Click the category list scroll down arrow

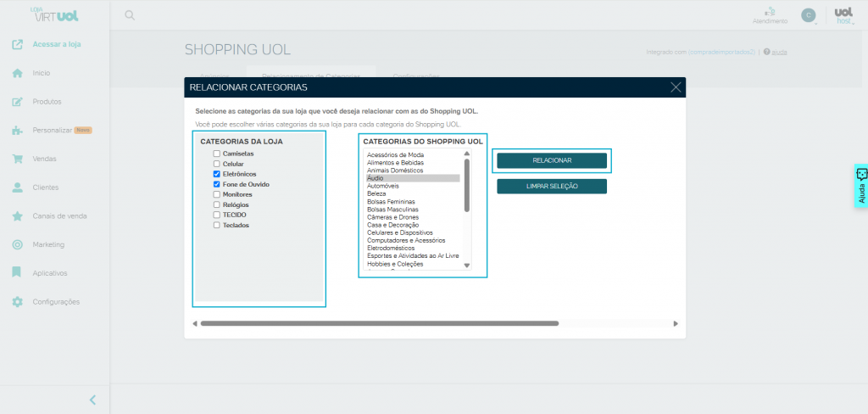pyautogui.click(x=467, y=266)
